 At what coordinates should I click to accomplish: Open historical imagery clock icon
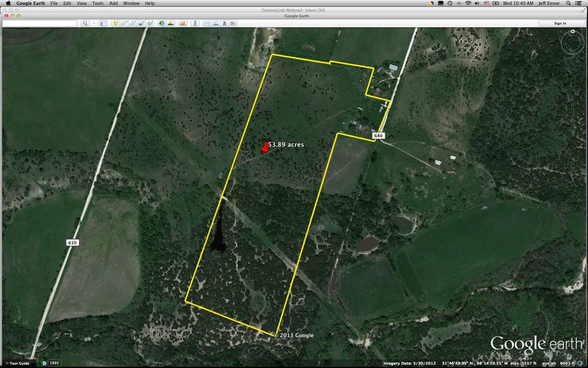(x=162, y=23)
